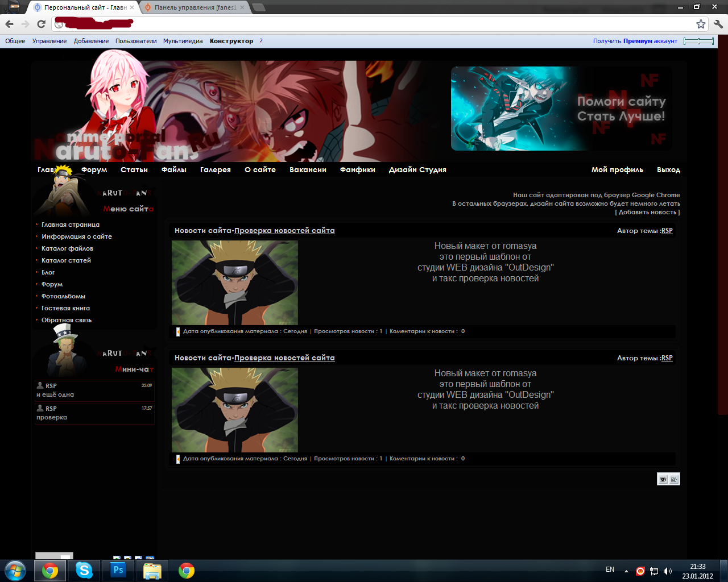Open Photoshop from the taskbar
Image resolution: width=728 pixels, height=582 pixels.
[118, 570]
